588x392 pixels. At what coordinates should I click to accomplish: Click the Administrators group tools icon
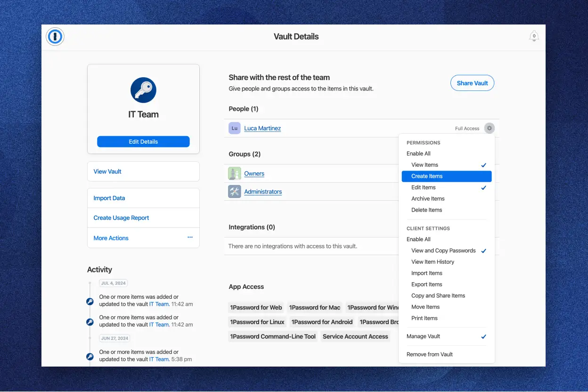[234, 191]
